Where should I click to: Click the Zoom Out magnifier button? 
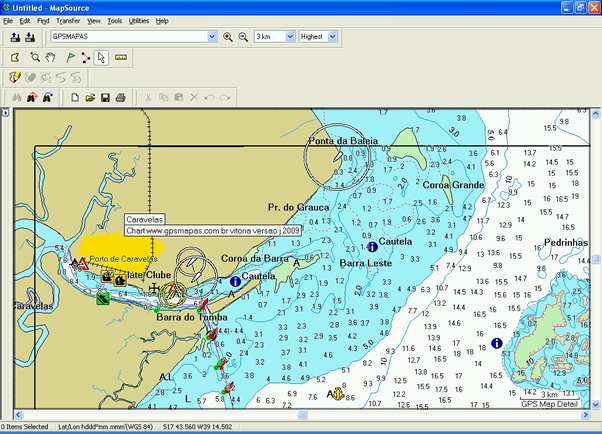pyautogui.click(x=242, y=37)
